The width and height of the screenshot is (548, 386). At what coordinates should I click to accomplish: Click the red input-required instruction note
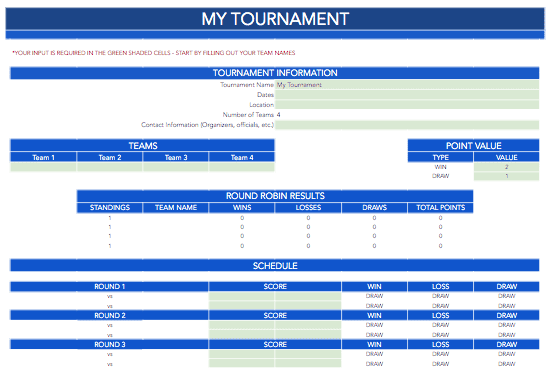tap(154, 53)
